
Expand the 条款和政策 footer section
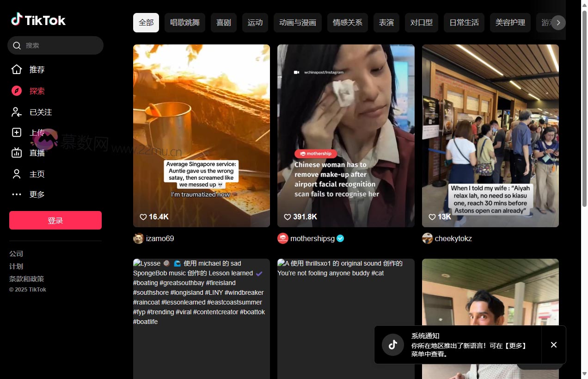(27, 279)
